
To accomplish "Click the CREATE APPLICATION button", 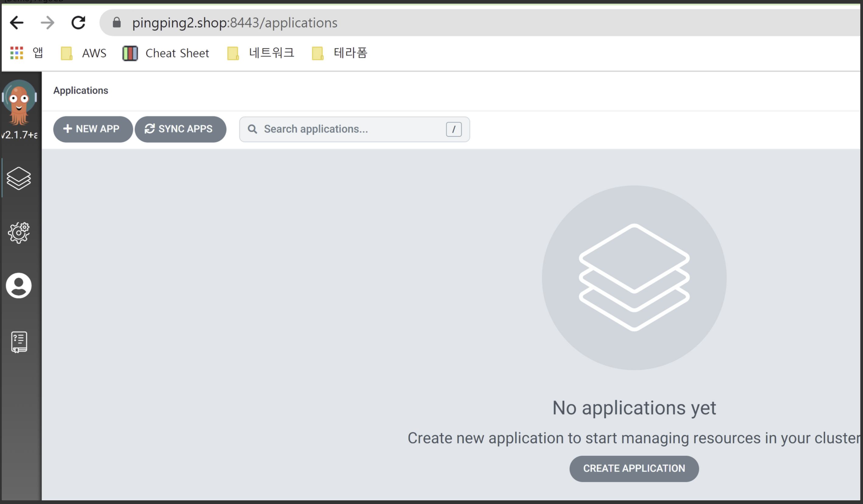I will pos(633,468).
